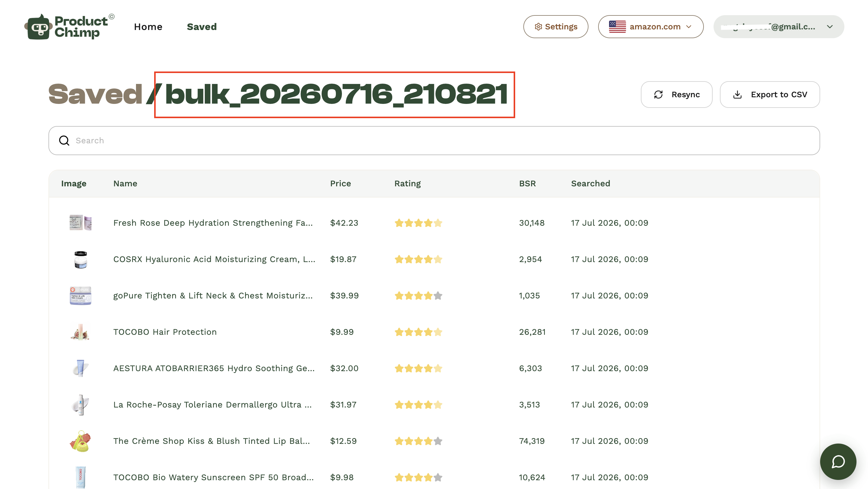Select goPure Tighten & Lift product name
Screen dimensions: 868x489
tap(213, 296)
